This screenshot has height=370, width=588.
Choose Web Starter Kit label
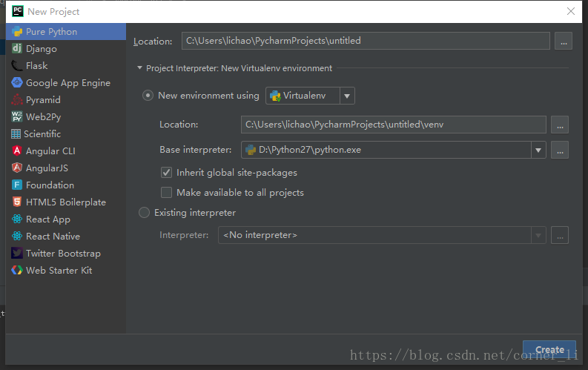(x=59, y=271)
